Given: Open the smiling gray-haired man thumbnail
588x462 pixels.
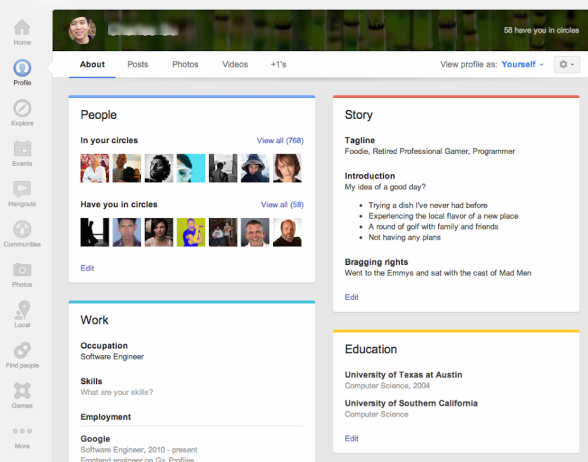Looking at the screenshot, I should tap(255, 232).
